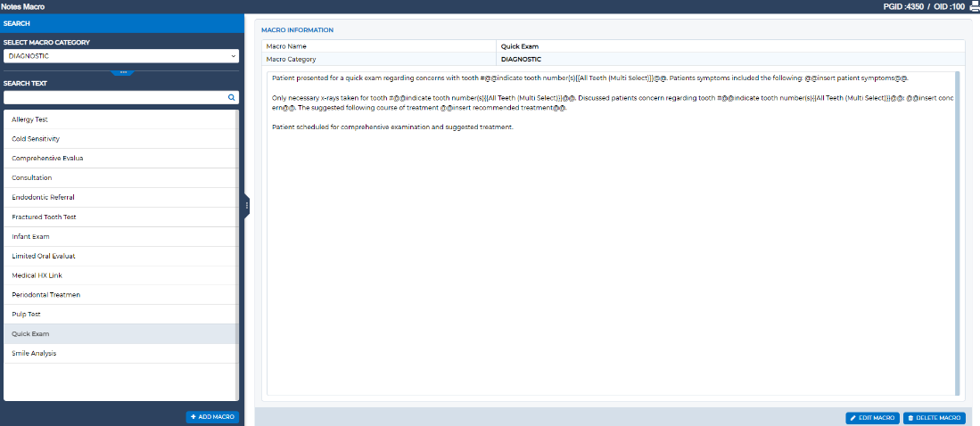Collapse the sidebar using the vertical splitter handle
This screenshot has height=426, width=980.
(x=247, y=205)
